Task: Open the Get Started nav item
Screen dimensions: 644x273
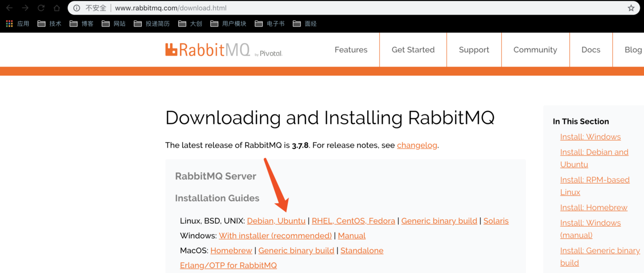Action: coord(413,50)
